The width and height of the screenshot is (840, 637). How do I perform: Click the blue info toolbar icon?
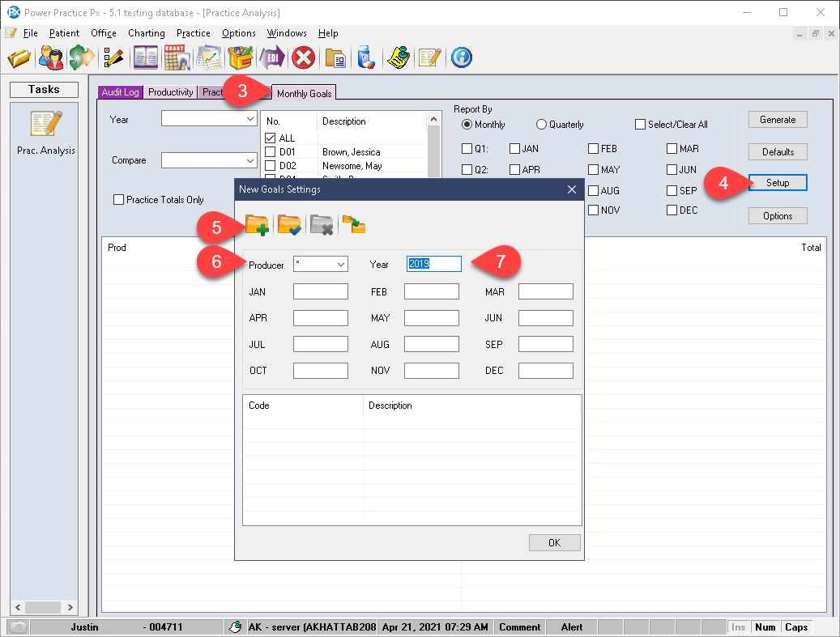pos(461,57)
